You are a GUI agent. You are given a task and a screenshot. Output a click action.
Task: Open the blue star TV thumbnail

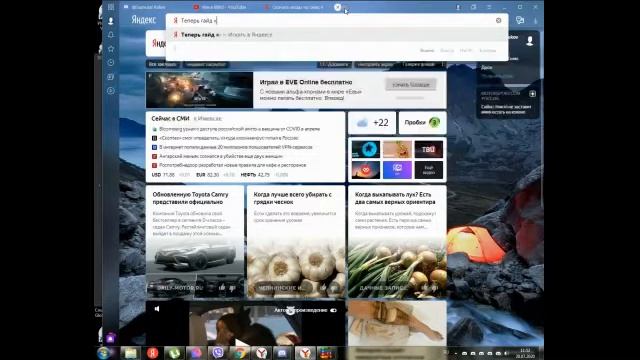click(x=365, y=149)
